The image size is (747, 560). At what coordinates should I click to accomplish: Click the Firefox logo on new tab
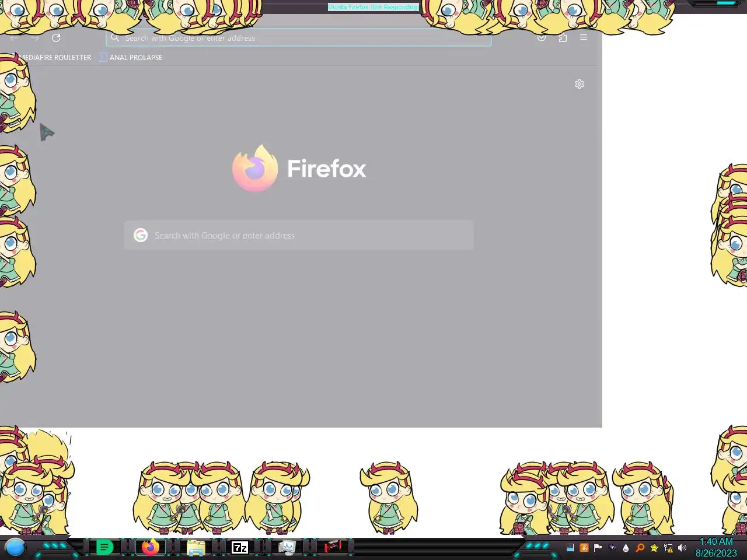click(x=255, y=168)
